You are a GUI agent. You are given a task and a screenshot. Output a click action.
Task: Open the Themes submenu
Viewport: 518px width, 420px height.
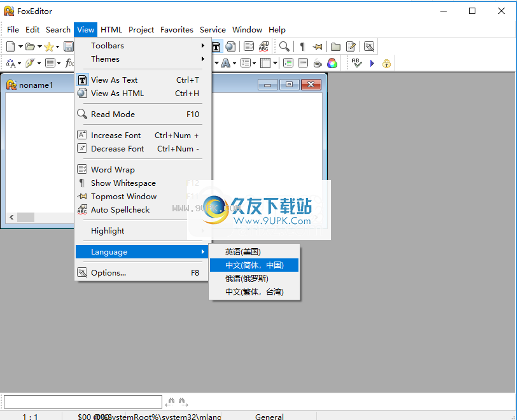click(x=143, y=59)
